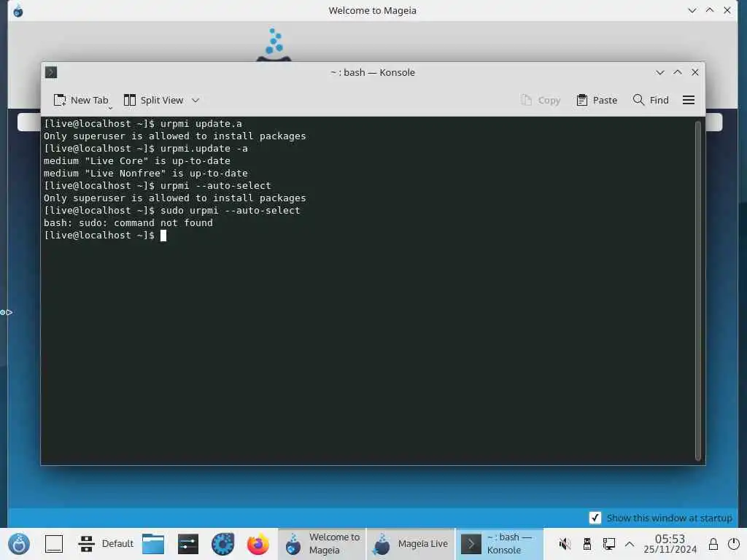Screen dimensions: 747x560
Task: Switch to bash Konsole taskbar entry
Action: coord(500,544)
